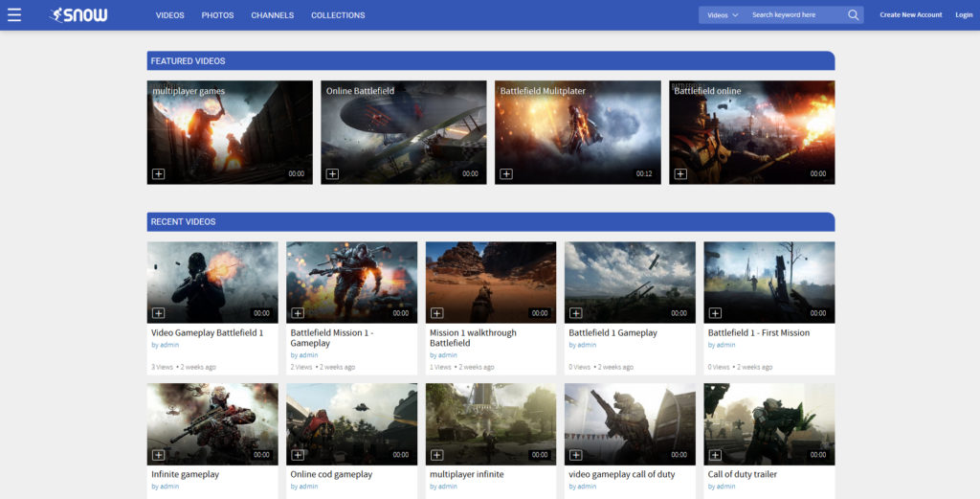Focus the search keyword input field
The width and height of the screenshot is (980, 499).
(795, 15)
